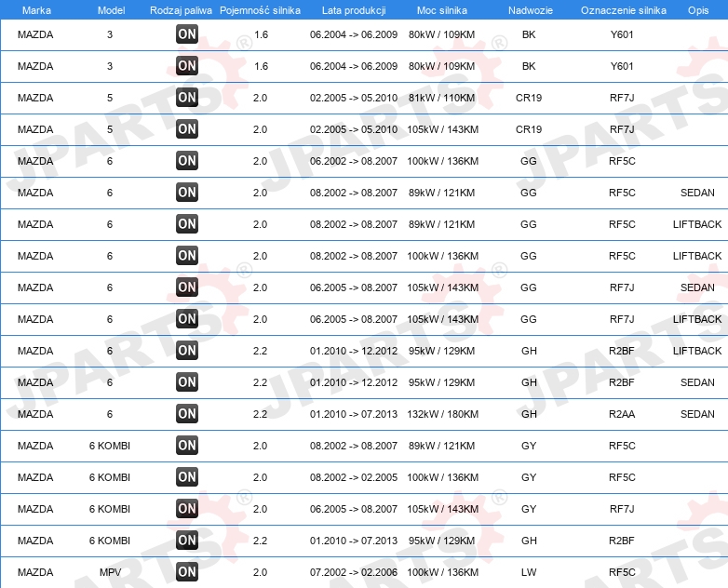Viewport: 728px width, 588px height.
Task: Select 105kW / 143KM power in 6 KOMBI row
Action: tap(442, 509)
